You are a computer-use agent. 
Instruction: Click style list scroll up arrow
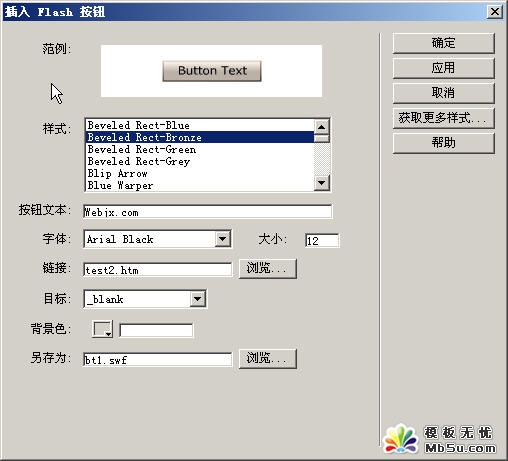[322, 127]
